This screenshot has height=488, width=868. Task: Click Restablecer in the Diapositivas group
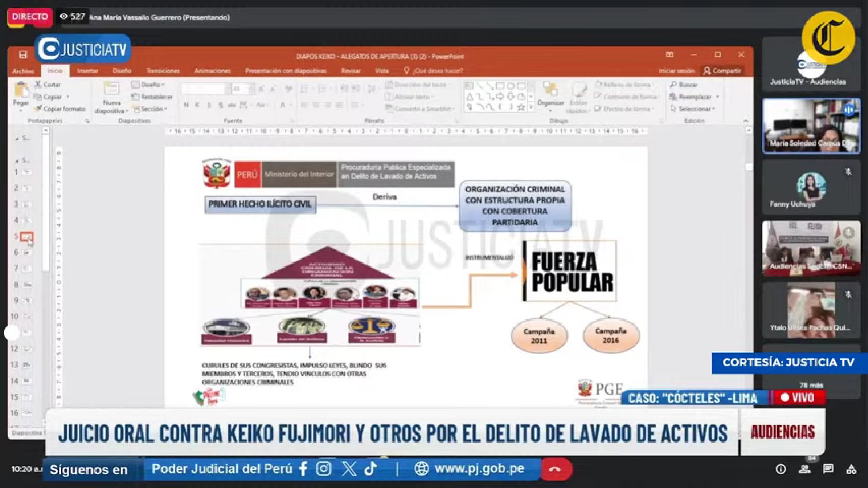coord(152,96)
